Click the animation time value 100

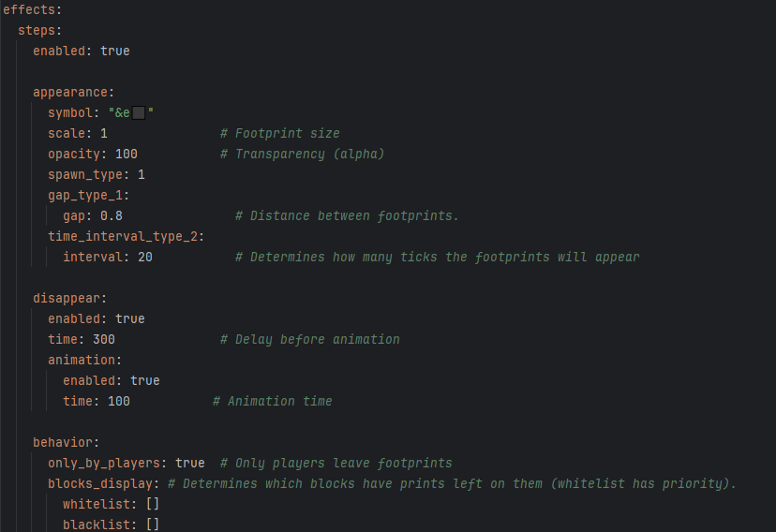click(x=119, y=401)
